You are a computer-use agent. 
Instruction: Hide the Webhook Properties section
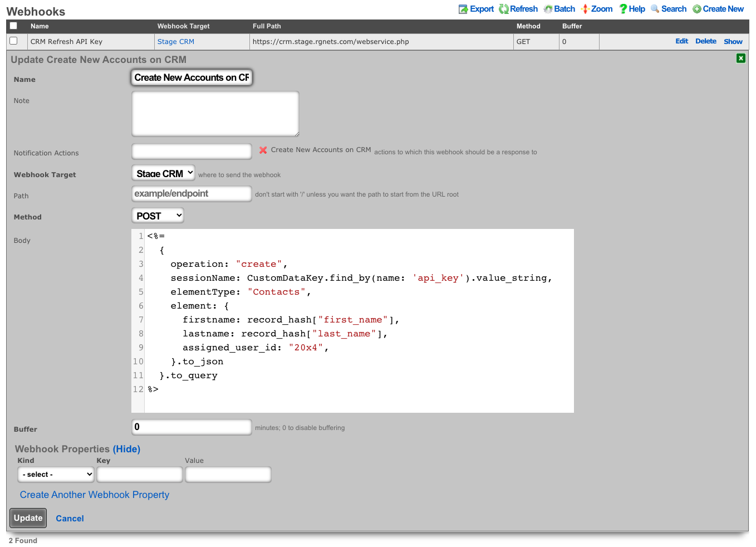click(126, 449)
